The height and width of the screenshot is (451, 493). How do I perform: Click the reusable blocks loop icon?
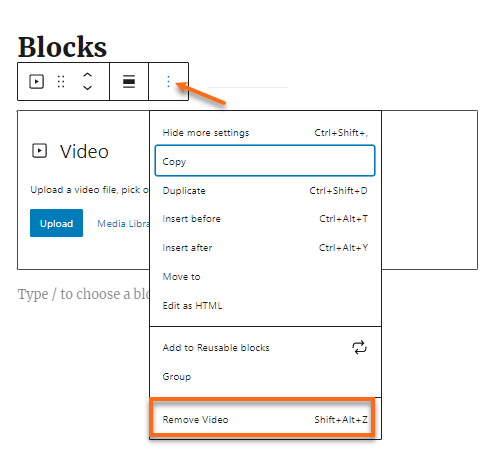tap(359, 347)
